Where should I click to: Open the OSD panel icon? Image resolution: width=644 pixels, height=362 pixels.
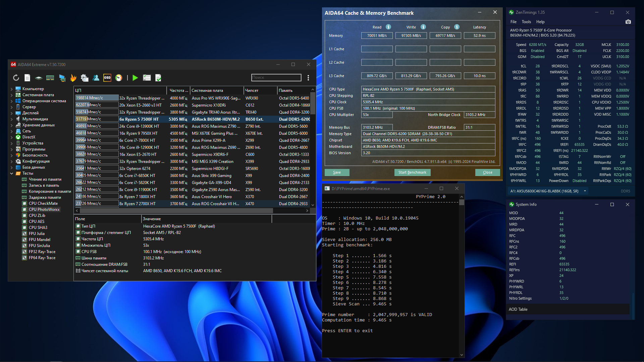pos(107,78)
